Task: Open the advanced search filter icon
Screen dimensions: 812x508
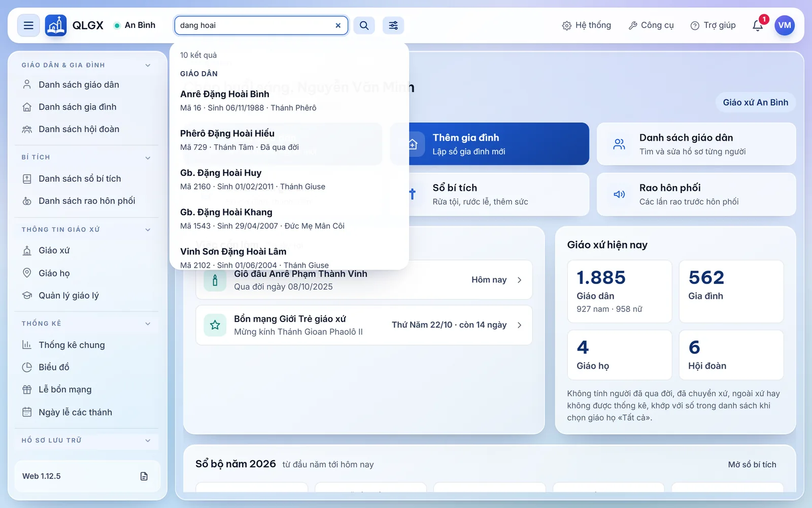Action: (393, 25)
